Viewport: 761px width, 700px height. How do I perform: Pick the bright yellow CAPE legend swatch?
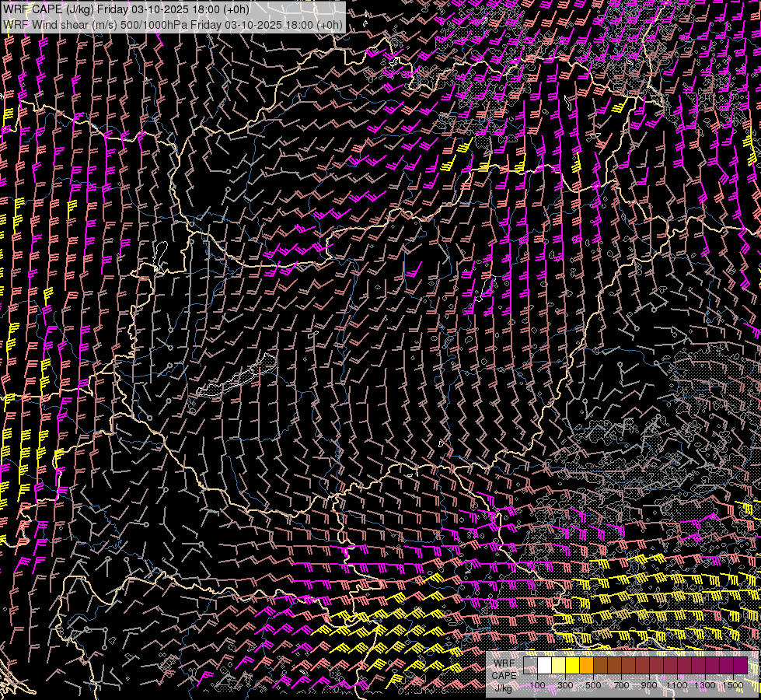pos(572,665)
